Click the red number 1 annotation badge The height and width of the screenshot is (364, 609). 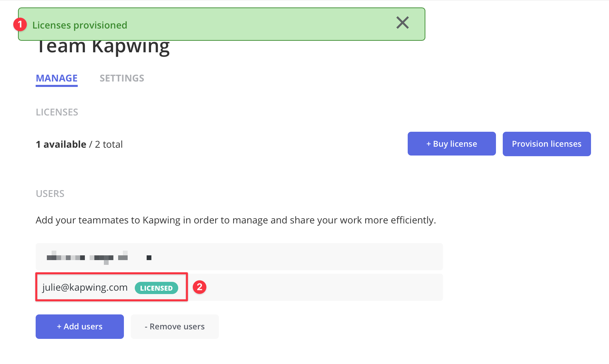[20, 24]
